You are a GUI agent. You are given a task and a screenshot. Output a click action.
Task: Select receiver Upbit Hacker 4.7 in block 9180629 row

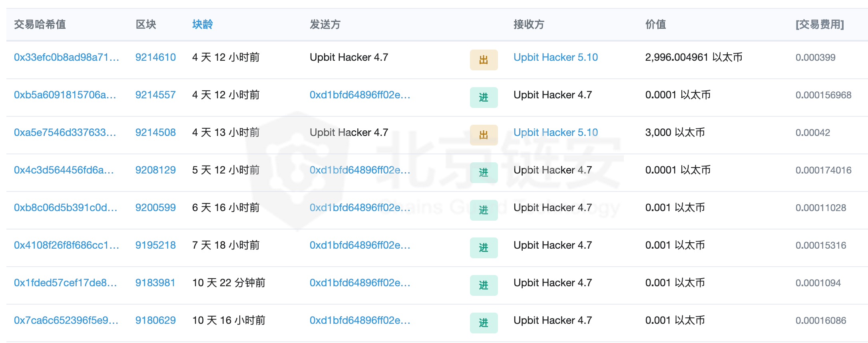pos(553,320)
